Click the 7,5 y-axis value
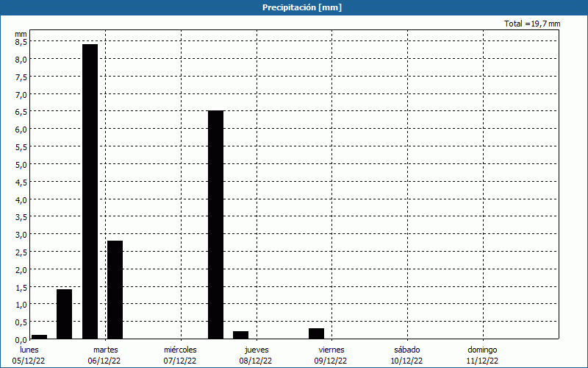 (21, 77)
